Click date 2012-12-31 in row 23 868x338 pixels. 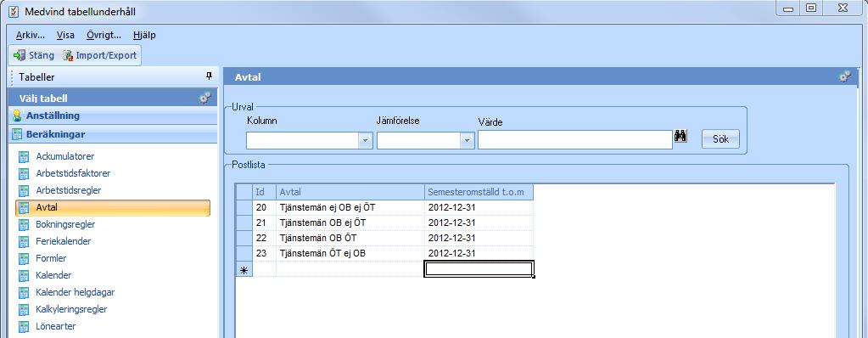coord(479,254)
